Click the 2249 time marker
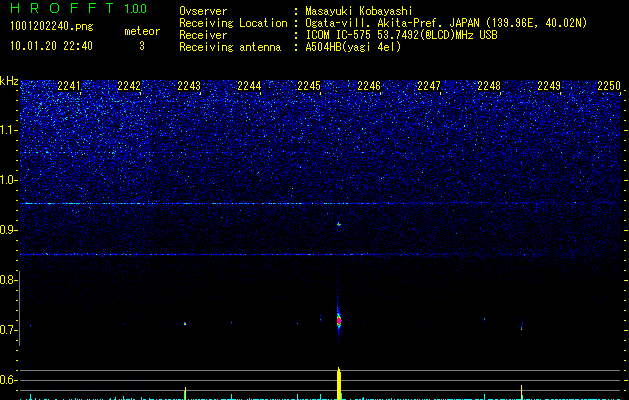 pos(549,86)
